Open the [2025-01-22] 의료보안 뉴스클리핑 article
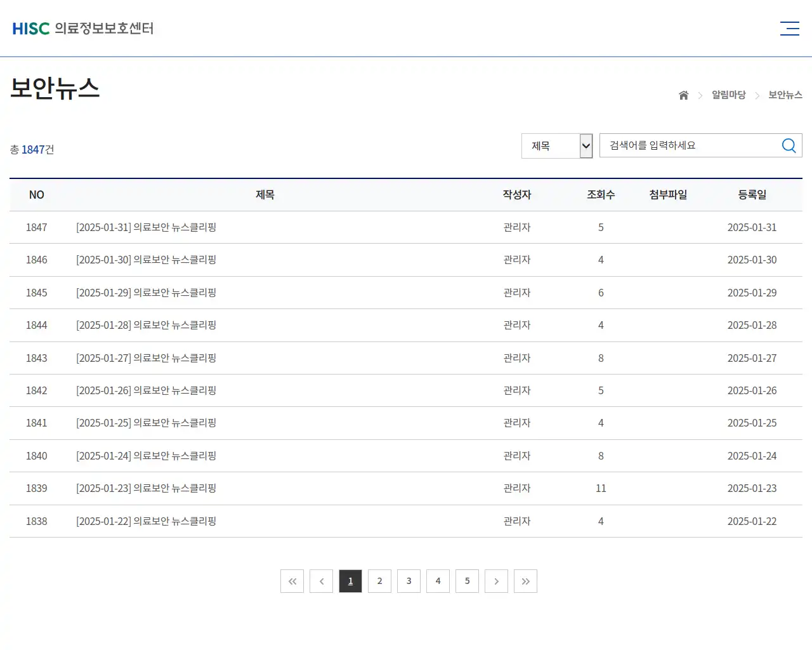812x650 pixels. (x=146, y=521)
